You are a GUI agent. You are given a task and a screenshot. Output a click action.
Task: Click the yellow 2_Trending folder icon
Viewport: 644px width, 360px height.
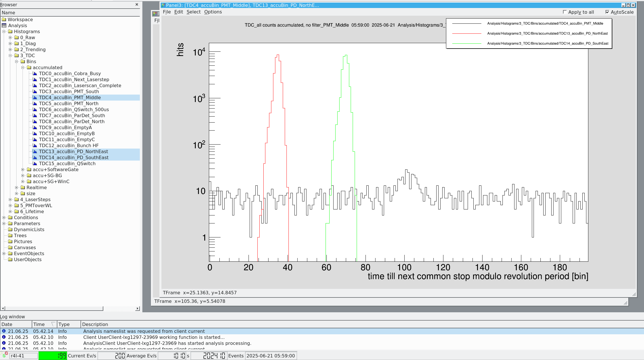pos(17,49)
